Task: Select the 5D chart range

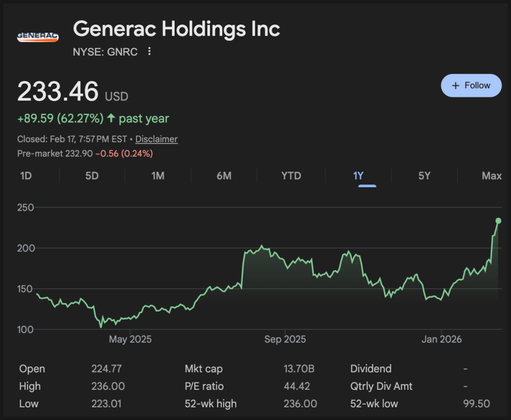Action: click(92, 176)
